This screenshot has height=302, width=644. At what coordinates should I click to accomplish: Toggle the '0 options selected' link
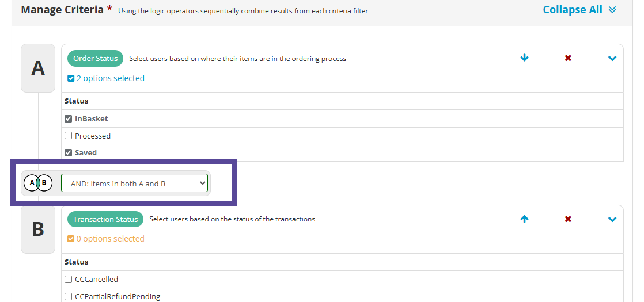(x=106, y=239)
